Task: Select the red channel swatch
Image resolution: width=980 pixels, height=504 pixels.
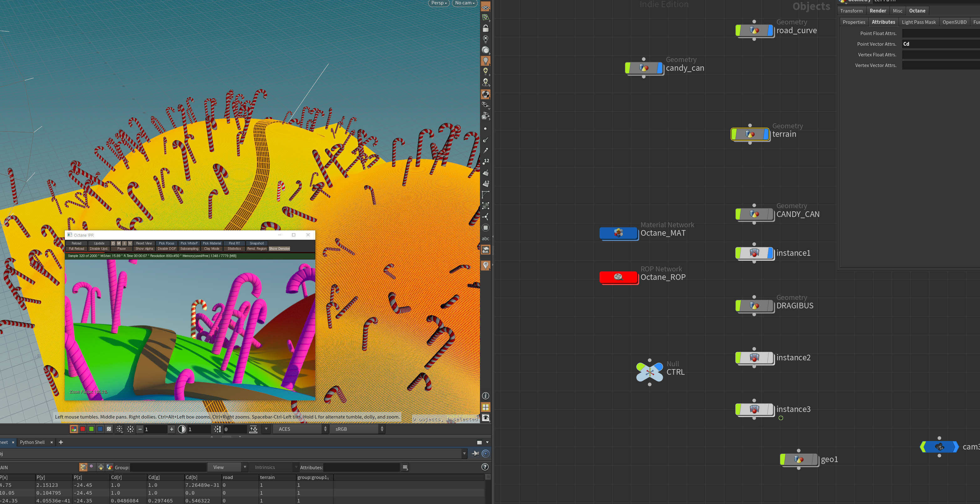Action: tap(83, 429)
